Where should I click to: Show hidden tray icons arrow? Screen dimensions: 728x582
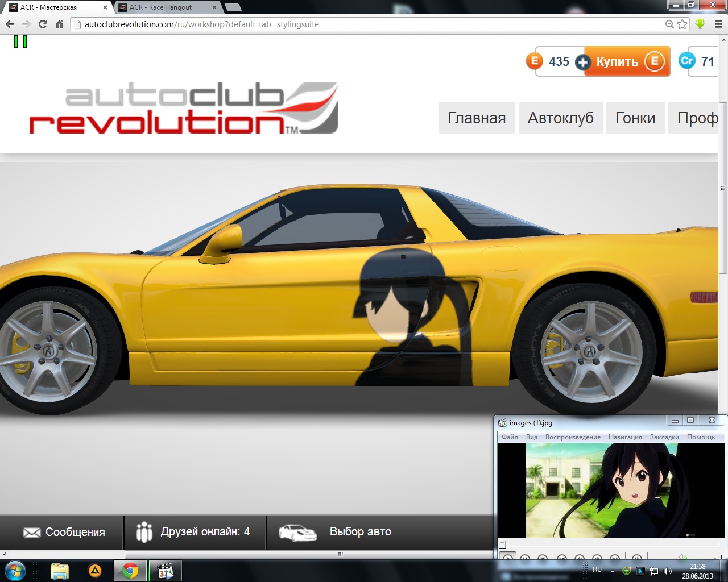[x=613, y=571]
